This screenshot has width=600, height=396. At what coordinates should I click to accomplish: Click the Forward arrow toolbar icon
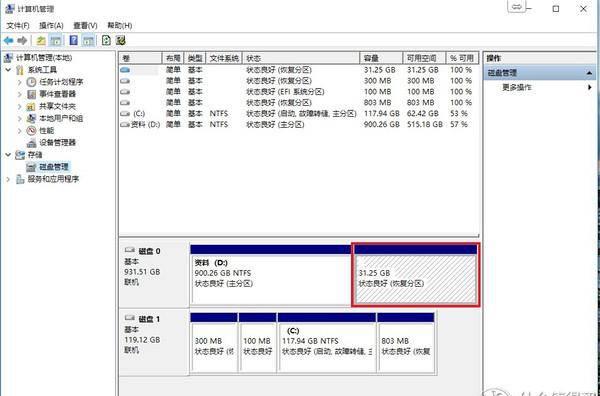[22, 40]
